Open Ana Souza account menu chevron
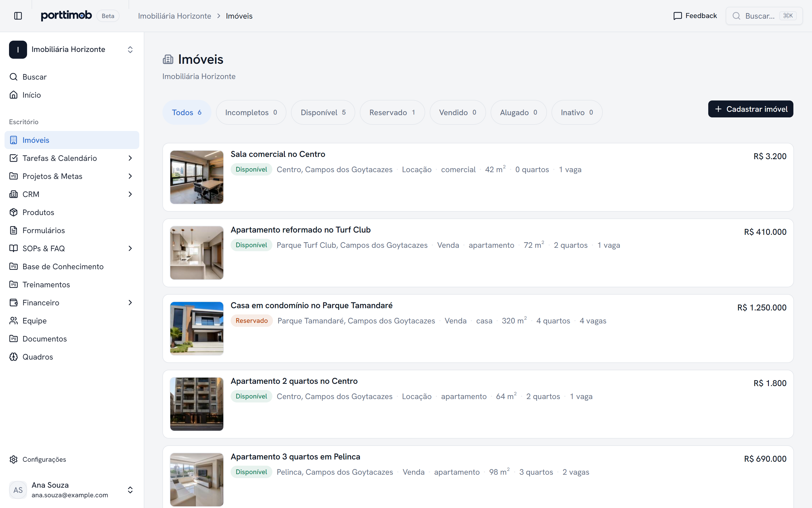812x508 pixels. click(x=130, y=490)
